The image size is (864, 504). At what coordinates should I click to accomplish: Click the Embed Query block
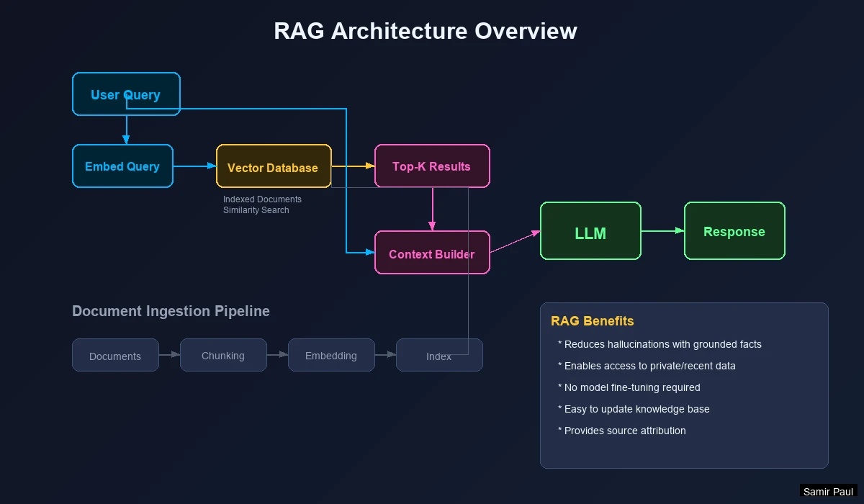tap(122, 166)
